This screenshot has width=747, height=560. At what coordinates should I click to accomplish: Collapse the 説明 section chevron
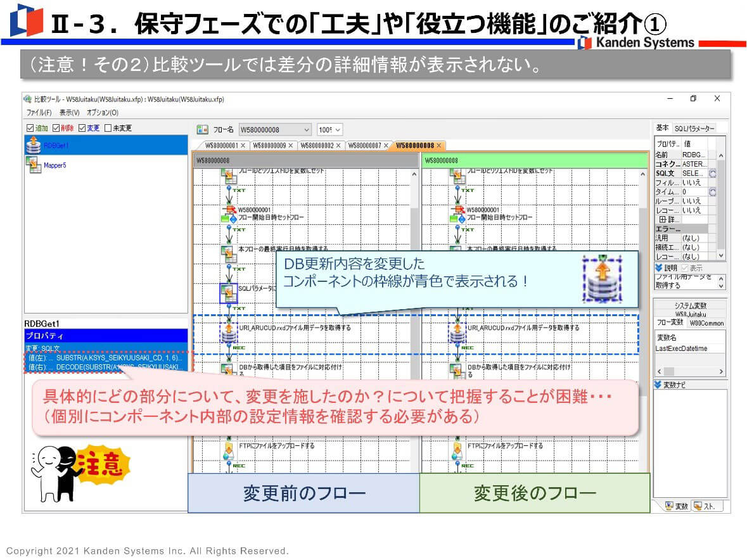[x=658, y=268]
